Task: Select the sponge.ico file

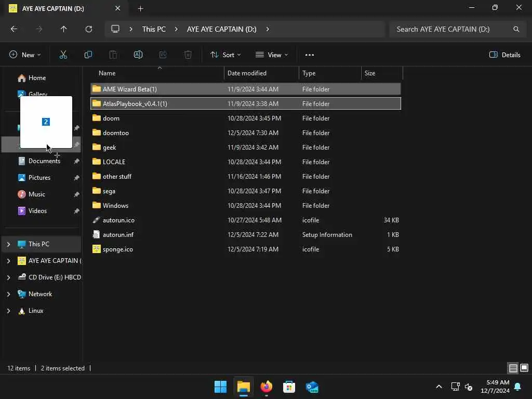Action: (246, 249)
